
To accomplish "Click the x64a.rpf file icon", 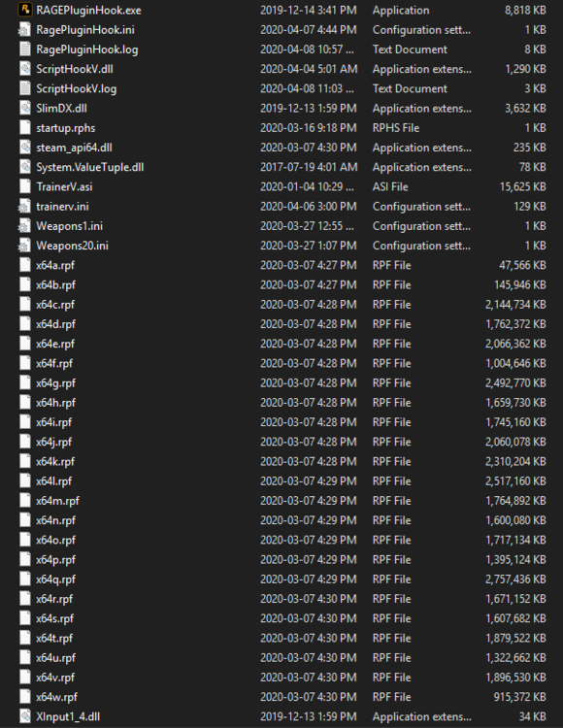I will 25,265.
